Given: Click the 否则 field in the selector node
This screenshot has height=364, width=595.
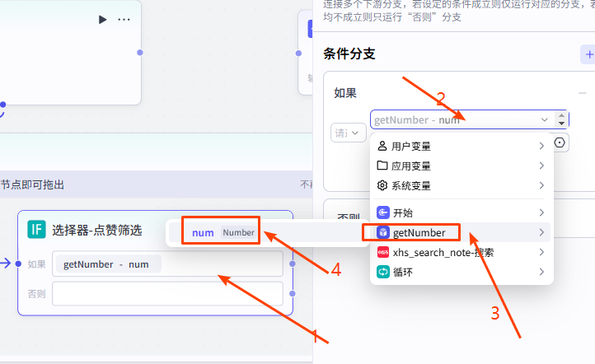Looking at the screenshot, I should click(166, 293).
